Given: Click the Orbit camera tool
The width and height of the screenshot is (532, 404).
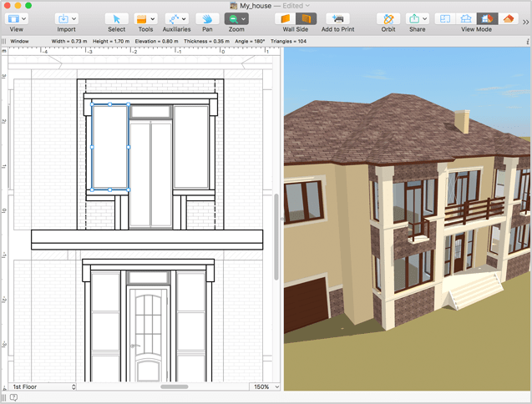Looking at the screenshot, I should click(x=388, y=18).
